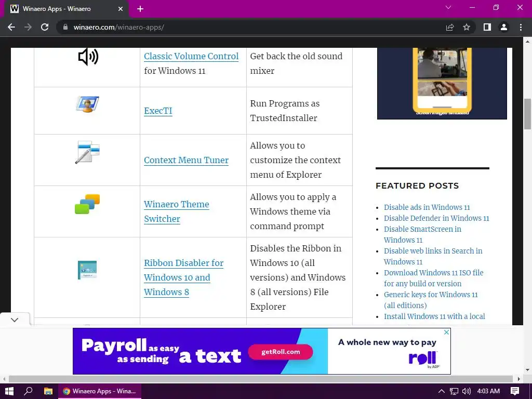Click the FEATURED POSTS heading
The image size is (532, 399).
pos(417,185)
